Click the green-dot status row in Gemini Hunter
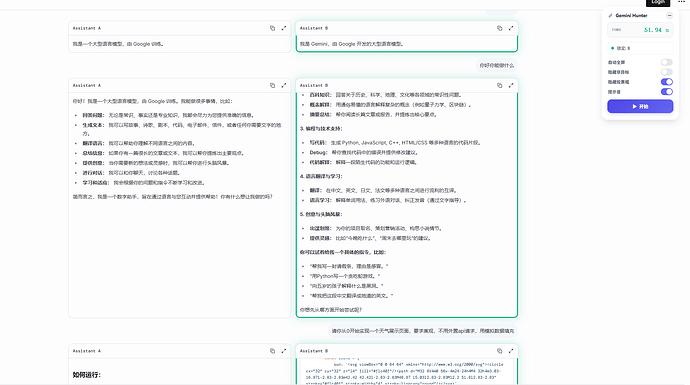 [x=640, y=48]
